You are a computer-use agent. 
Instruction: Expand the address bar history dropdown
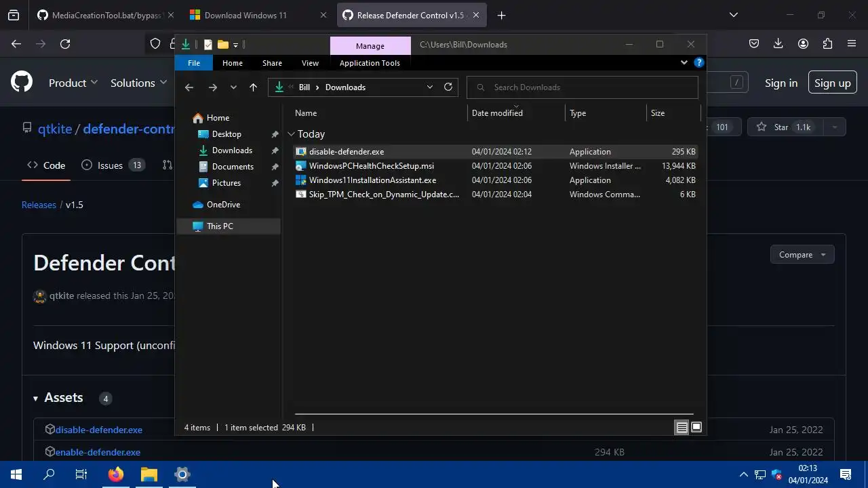pos(429,87)
